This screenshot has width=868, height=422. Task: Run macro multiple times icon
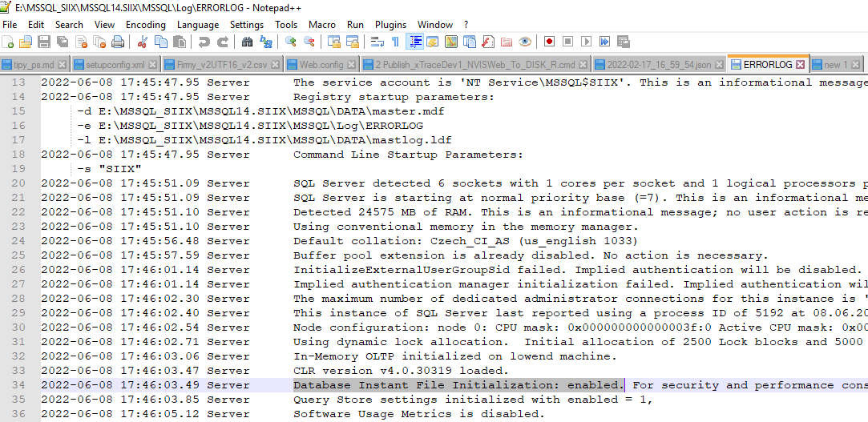(604, 42)
